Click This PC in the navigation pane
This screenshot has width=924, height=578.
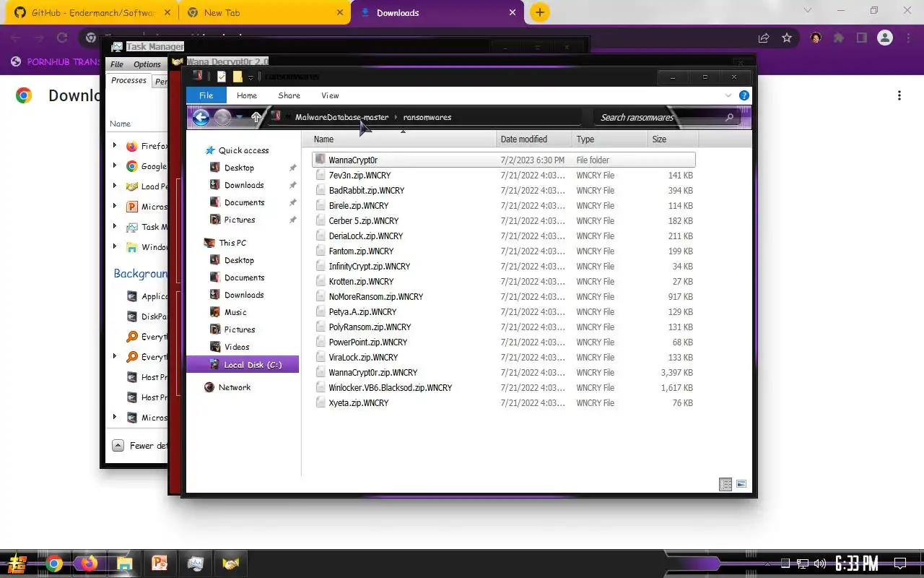(232, 243)
